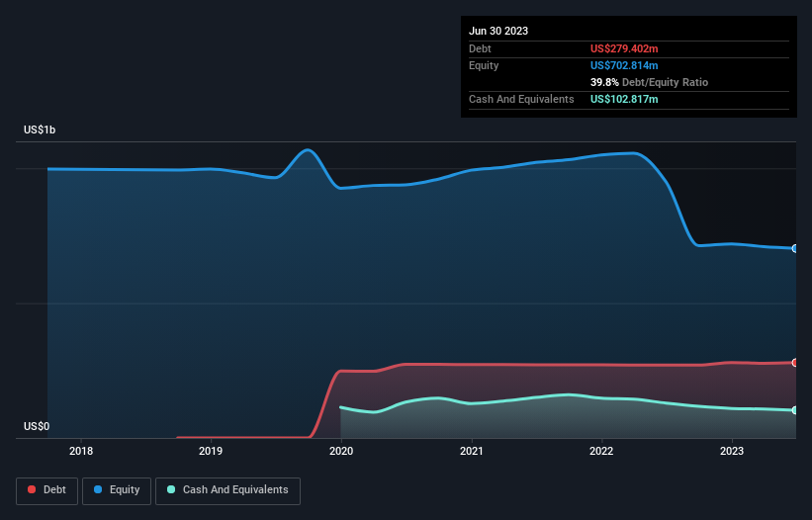Click the tooltip's Debt row label
The width and height of the screenshot is (812, 520).
tap(480, 48)
